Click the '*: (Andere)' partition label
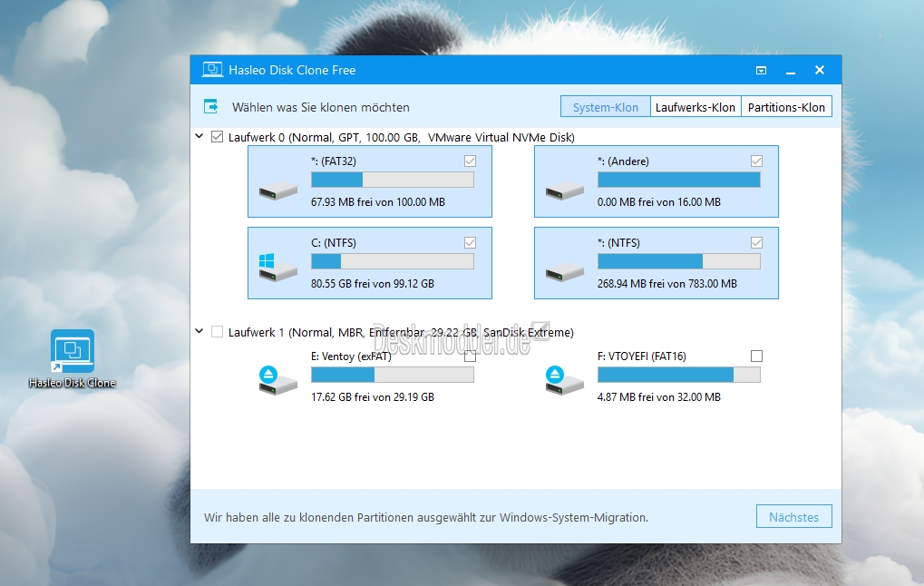The height and width of the screenshot is (586, 924). [x=623, y=161]
